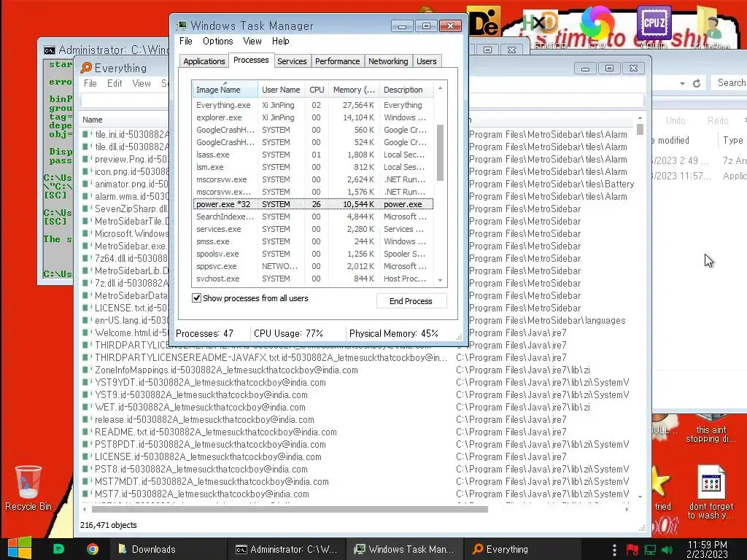Toggle 'Show processes from all users' checkbox

point(196,298)
